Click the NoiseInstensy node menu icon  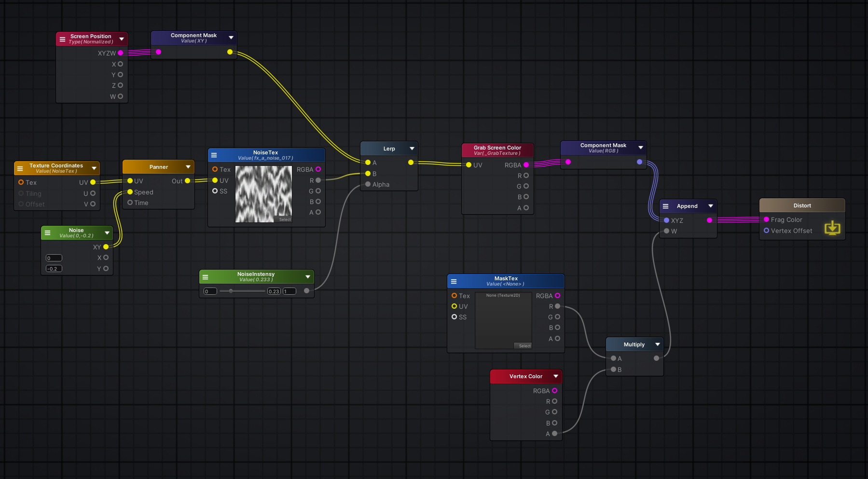tap(205, 277)
